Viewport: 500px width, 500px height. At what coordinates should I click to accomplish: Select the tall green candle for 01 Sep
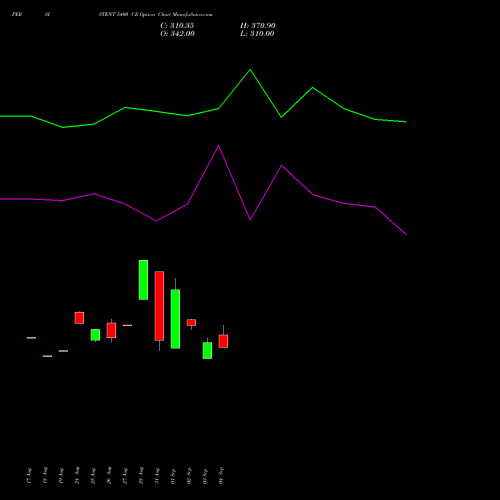tap(175, 319)
